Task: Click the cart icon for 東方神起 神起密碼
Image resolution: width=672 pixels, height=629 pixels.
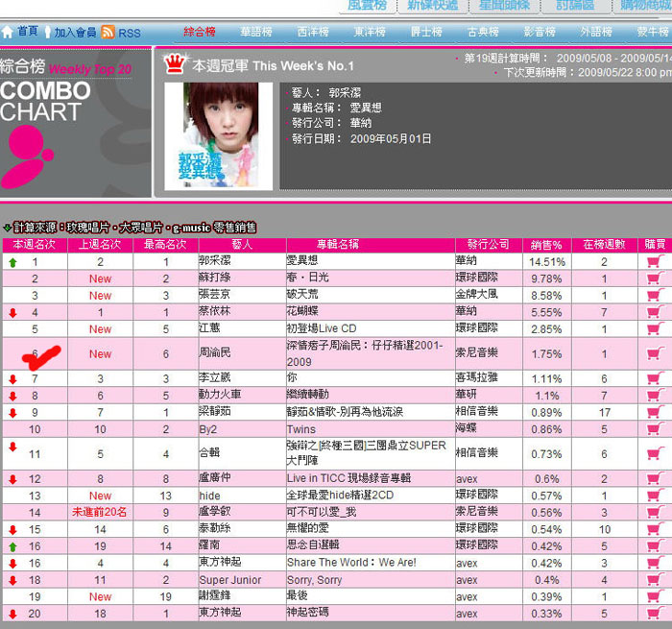Action: point(655,613)
